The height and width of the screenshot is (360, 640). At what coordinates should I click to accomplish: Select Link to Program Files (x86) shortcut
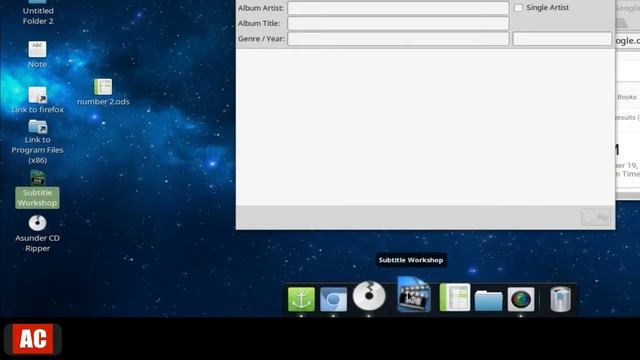[x=38, y=142]
